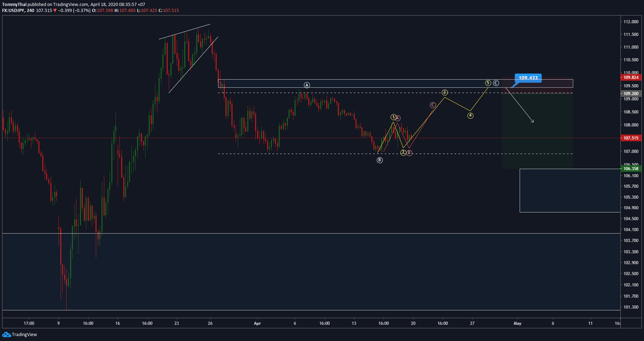Screen dimensions: 644x341
Task: Click the TradingView.com text in header
Action: [70, 5]
